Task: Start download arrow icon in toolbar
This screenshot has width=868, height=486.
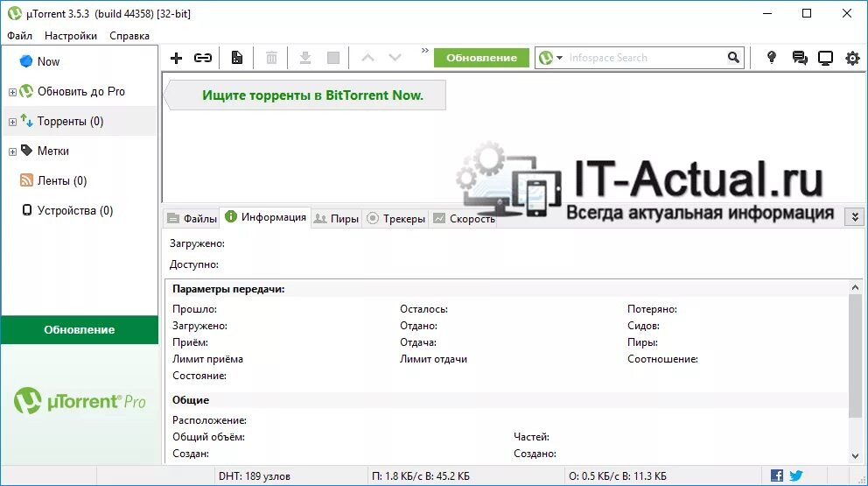Action: pos(305,58)
